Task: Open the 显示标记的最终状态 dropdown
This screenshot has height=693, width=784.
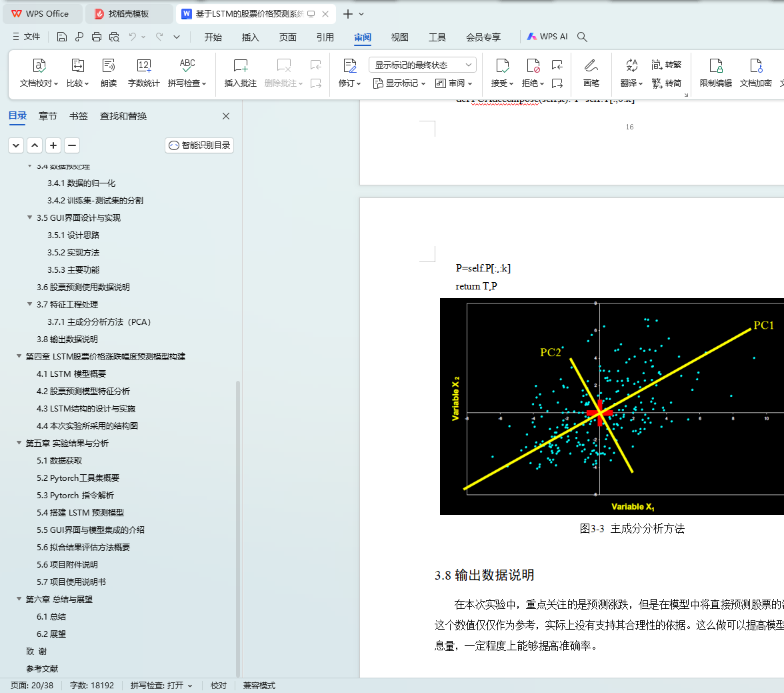Action: pos(423,65)
